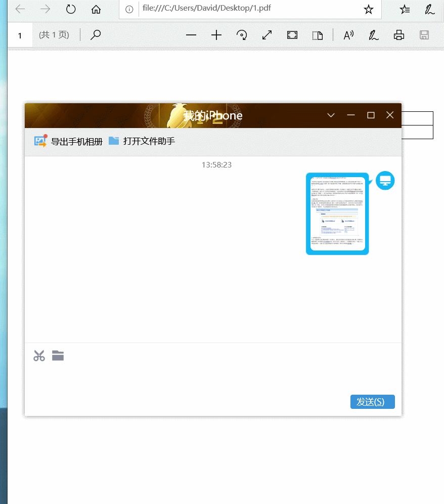444x504 pixels.
Task: Add this page to favorites star
Action: point(369,9)
